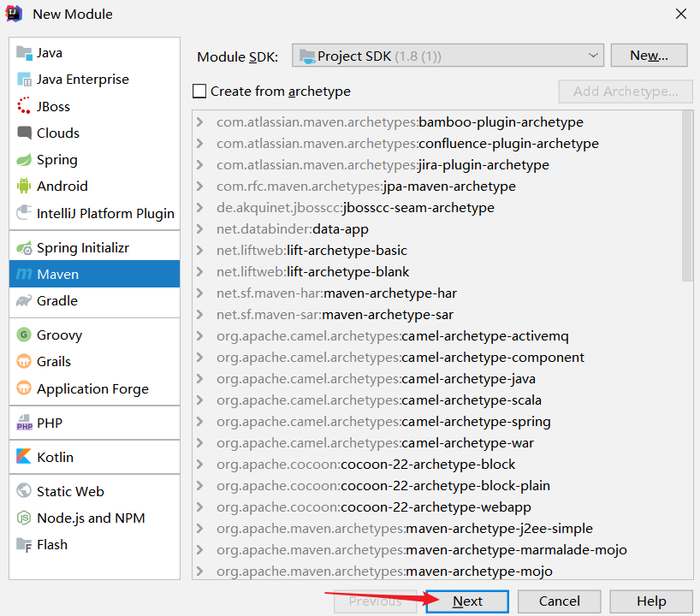This screenshot has width=700, height=616.
Task: Enable the Create from archetype checkbox
Action: pos(200,92)
